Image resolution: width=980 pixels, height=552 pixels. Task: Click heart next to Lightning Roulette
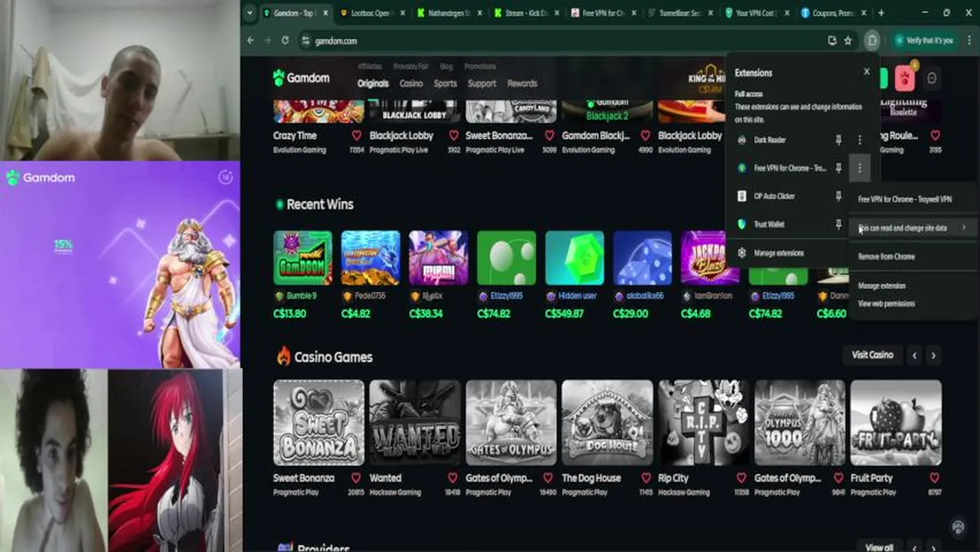tap(935, 135)
